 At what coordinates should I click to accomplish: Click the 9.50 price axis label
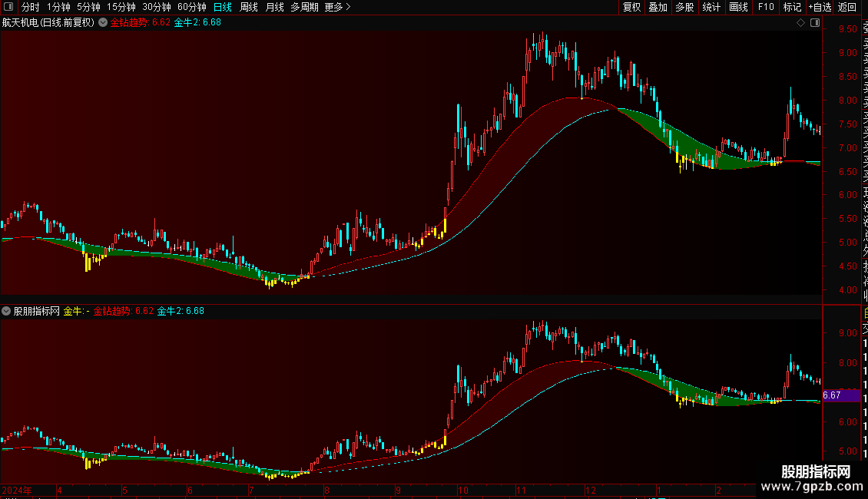(x=847, y=29)
